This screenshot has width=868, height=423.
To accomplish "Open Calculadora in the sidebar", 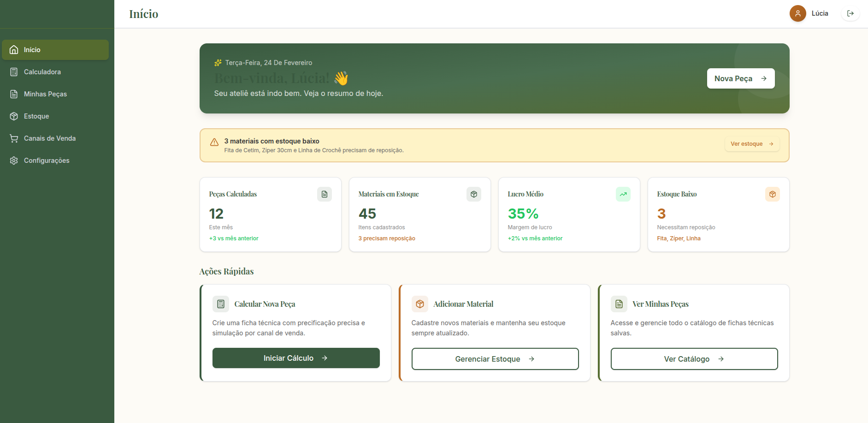I will tap(42, 72).
